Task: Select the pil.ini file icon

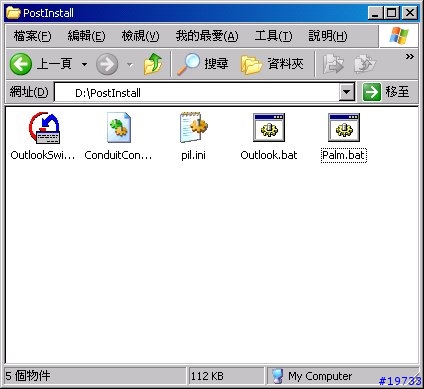Action: point(194,127)
